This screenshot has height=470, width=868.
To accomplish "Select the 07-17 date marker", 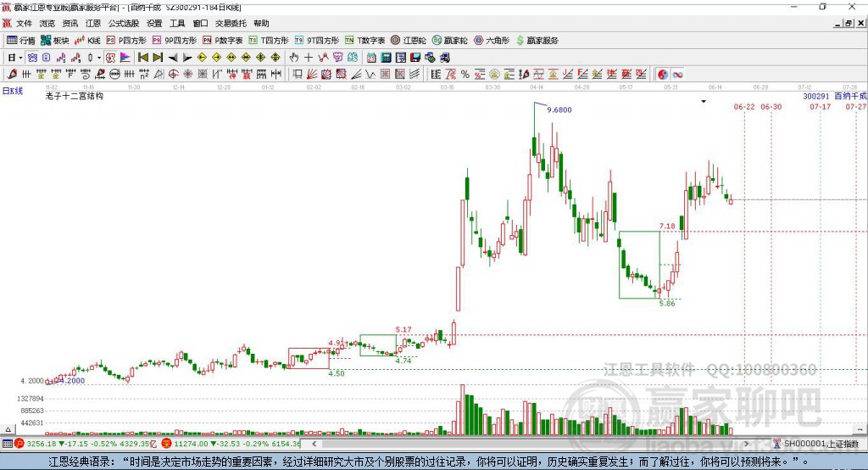I will point(820,106).
